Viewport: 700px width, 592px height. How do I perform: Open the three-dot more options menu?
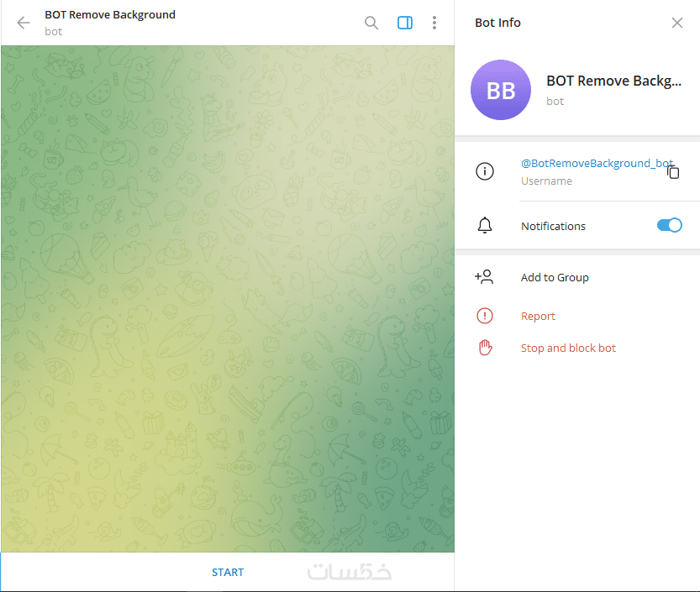click(434, 23)
